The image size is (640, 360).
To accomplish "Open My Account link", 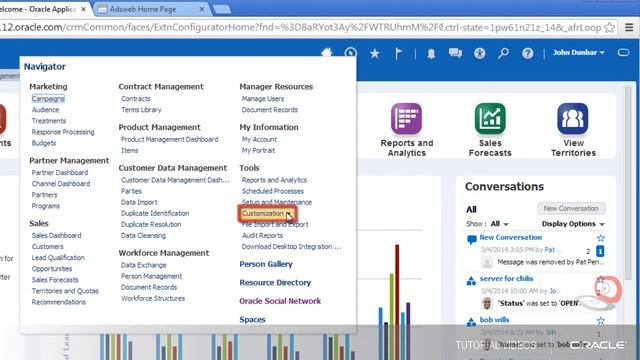I will pos(259,140).
